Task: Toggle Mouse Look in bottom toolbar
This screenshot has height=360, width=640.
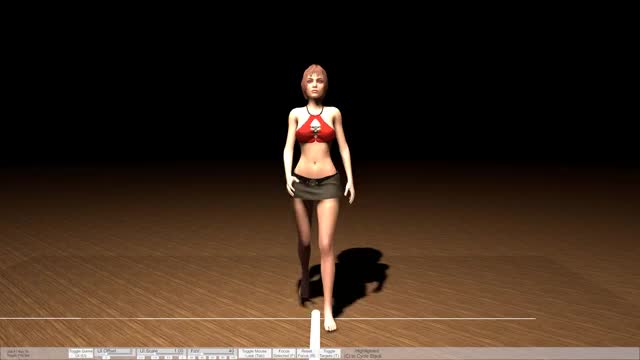Action: click(254, 353)
